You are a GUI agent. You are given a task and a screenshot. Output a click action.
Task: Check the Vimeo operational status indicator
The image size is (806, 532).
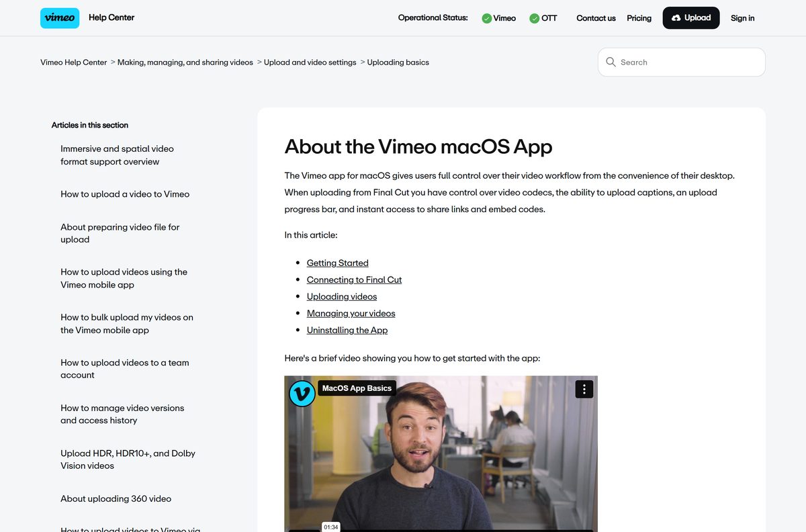(x=498, y=18)
